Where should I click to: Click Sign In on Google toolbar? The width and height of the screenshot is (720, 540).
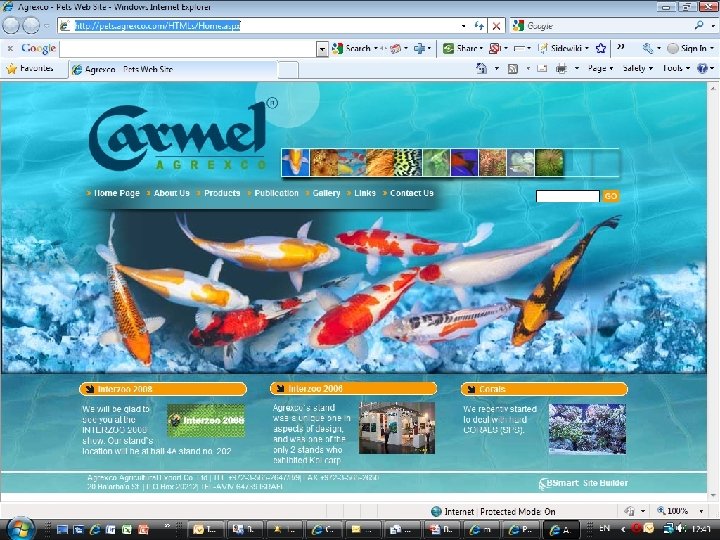(688, 48)
